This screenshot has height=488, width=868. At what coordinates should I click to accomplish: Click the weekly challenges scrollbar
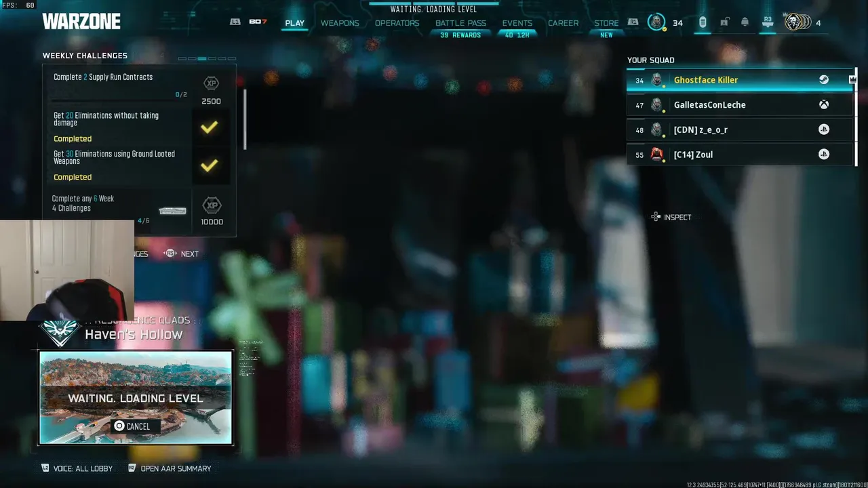(244, 119)
